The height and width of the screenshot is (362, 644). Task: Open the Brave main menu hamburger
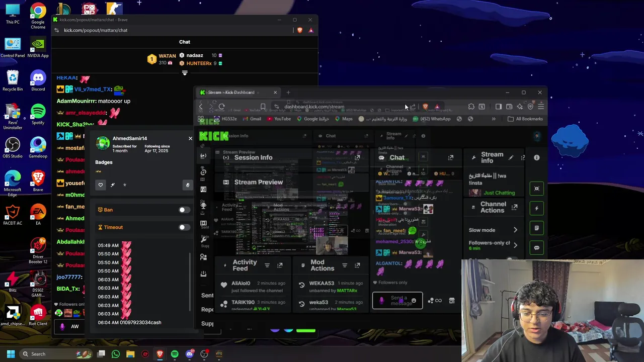[541, 107]
